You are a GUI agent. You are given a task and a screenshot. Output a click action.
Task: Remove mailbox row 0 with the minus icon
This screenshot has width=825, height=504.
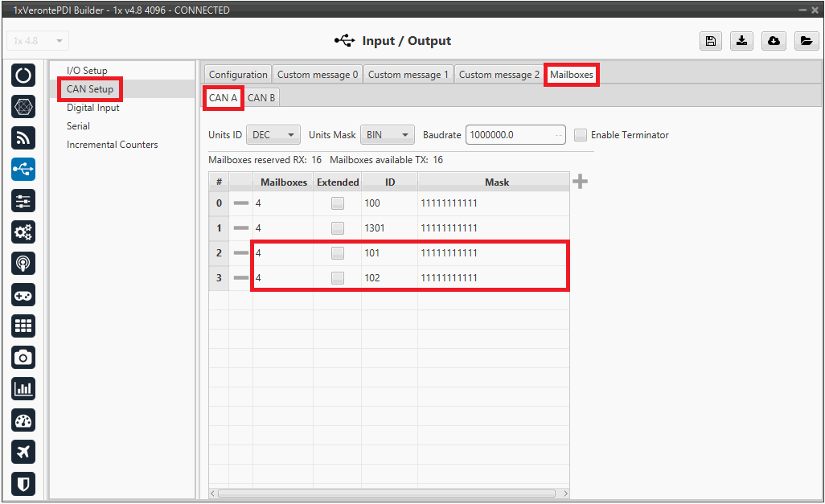[240, 203]
